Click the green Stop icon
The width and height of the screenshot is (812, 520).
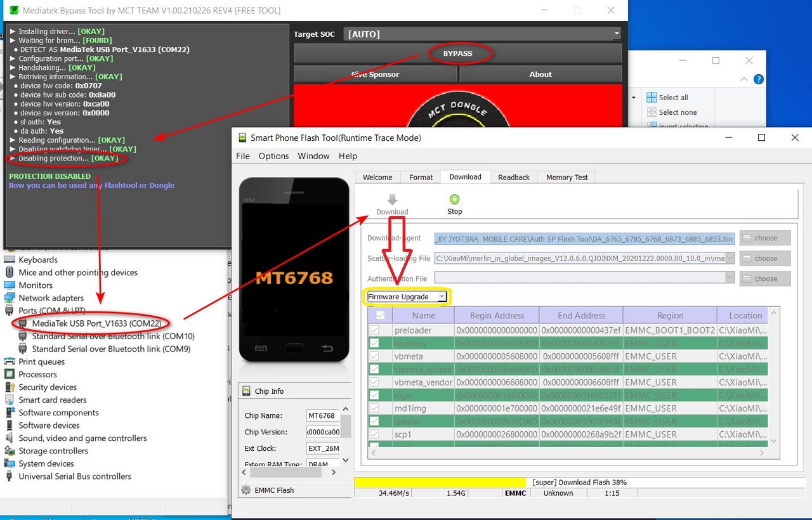454,199
